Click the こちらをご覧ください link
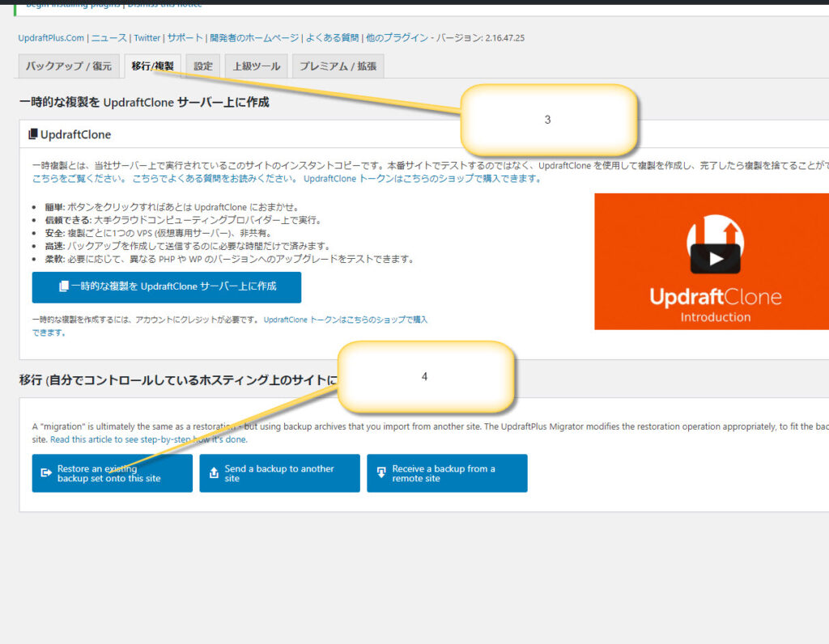 click(79, 179)
